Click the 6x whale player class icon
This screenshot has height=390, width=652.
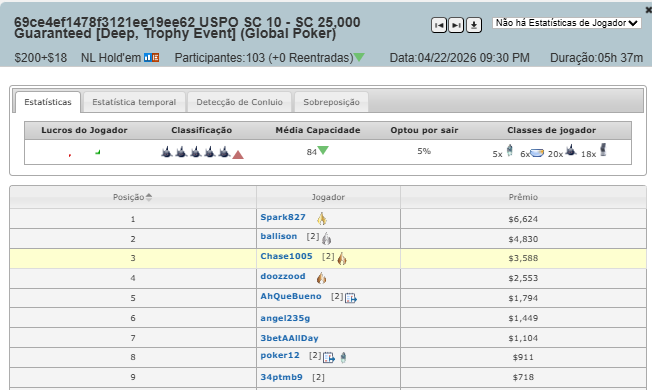[x=537, y=153]
